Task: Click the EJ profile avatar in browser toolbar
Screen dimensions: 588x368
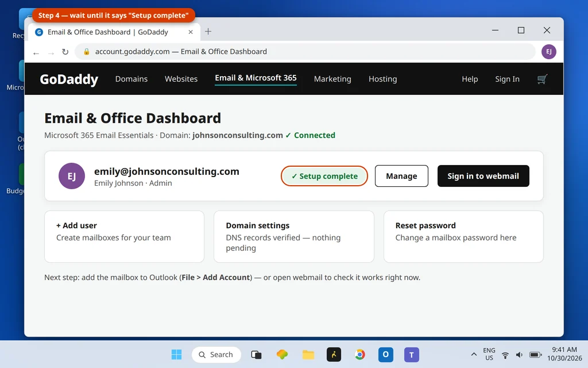Action: tap(548, 51)
